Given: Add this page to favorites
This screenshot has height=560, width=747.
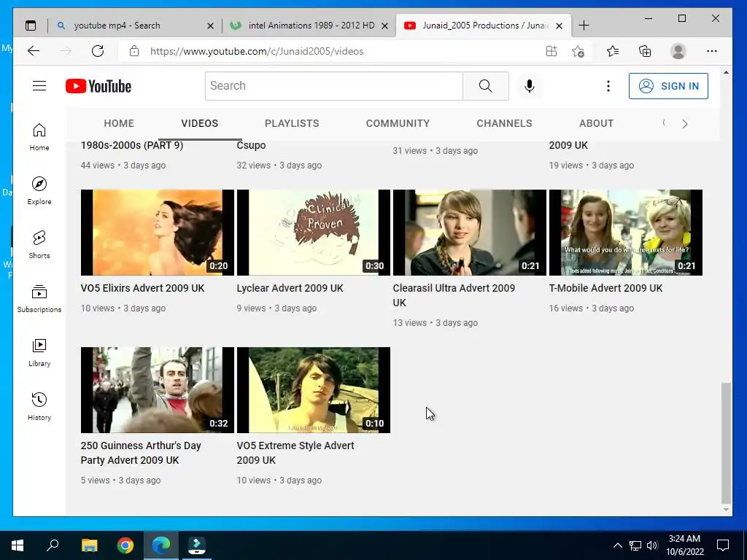Looking at the screenshot, I should click(x=578, y=51).
